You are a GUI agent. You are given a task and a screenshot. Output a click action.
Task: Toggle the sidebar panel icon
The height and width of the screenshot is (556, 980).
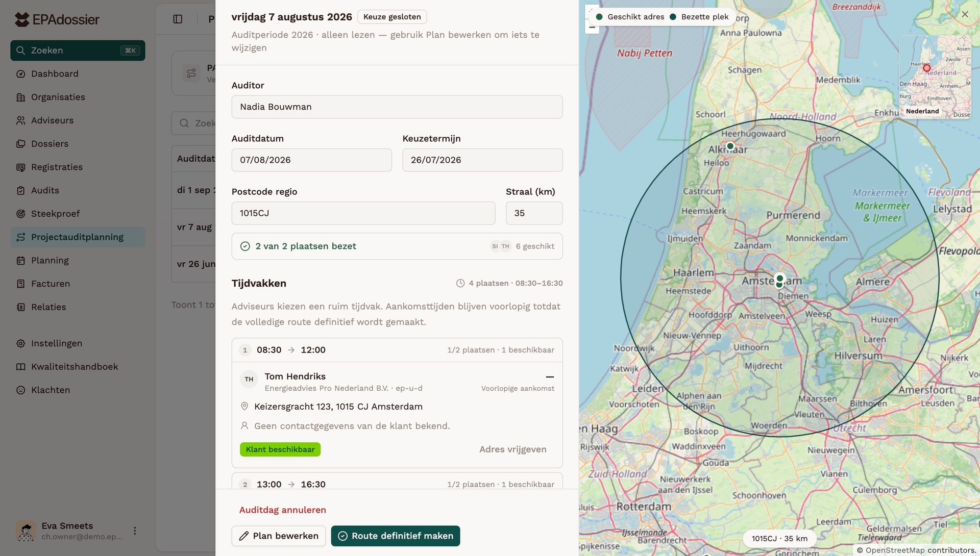(x=178, y=19)
